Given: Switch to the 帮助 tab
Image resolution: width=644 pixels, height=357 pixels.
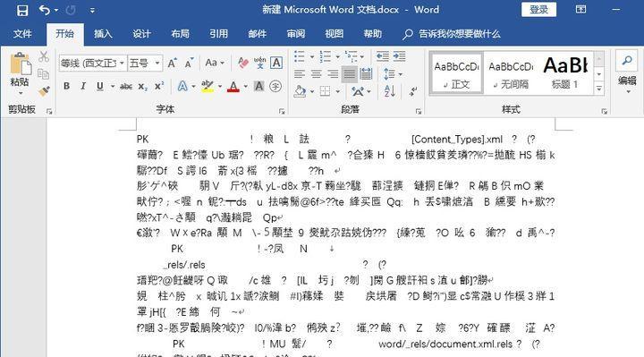Looking at the screenshot, I should [372, 34].
